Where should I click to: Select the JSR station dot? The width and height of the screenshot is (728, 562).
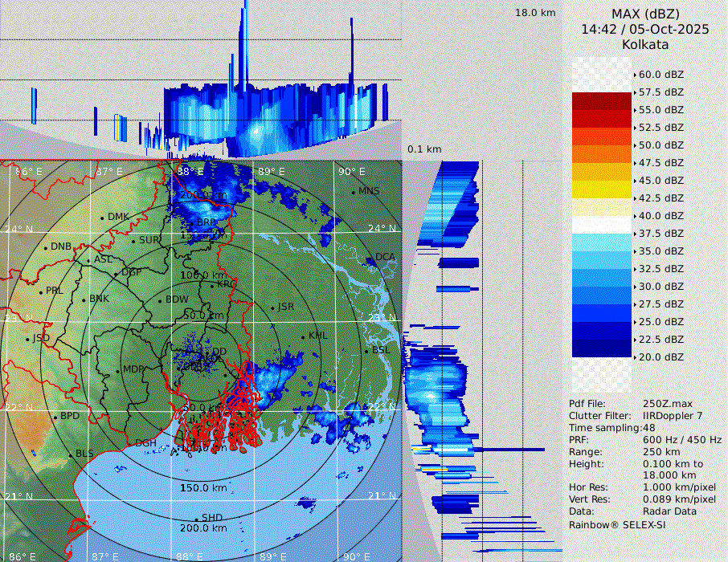click(x=273, y=308)
